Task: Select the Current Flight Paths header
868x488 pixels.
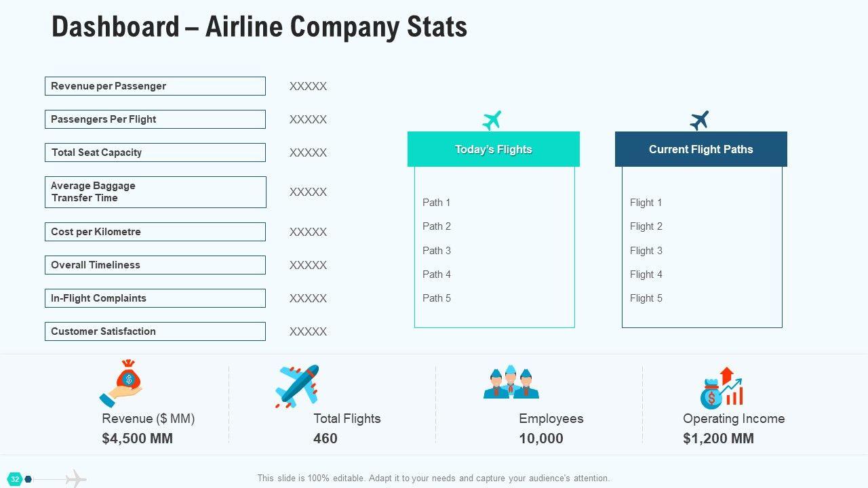Action: (701, 149)
